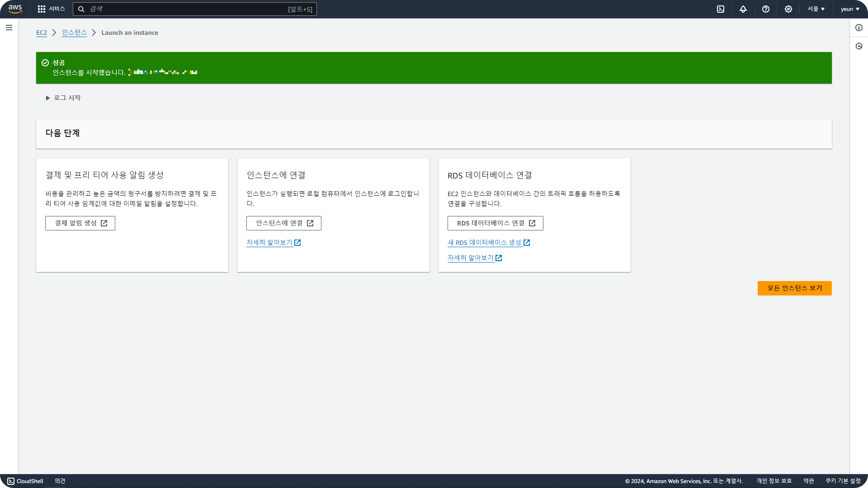Viewport: 868px width, 488px height.
Task: Open CloudShell icon in top bar
Action: [x=721, y=9]
